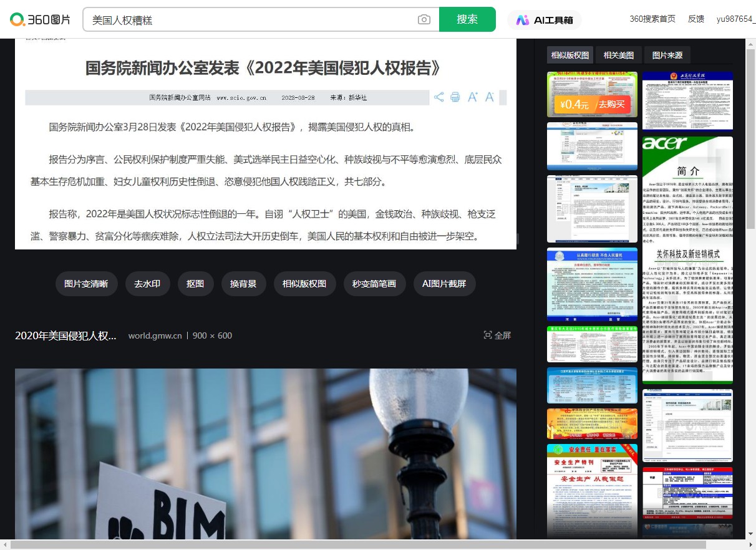Click the main article screenshot image
This screenshot has width=756, height=550.
266,144
